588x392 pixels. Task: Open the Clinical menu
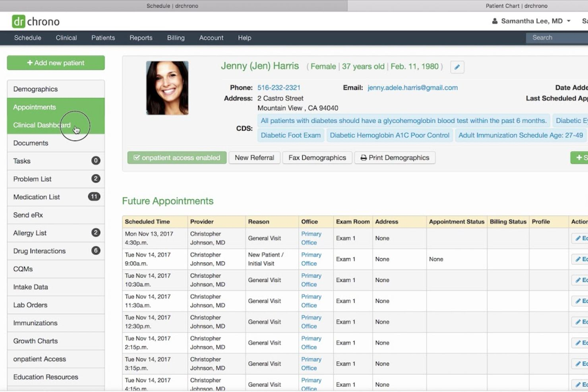coord(66,38)
